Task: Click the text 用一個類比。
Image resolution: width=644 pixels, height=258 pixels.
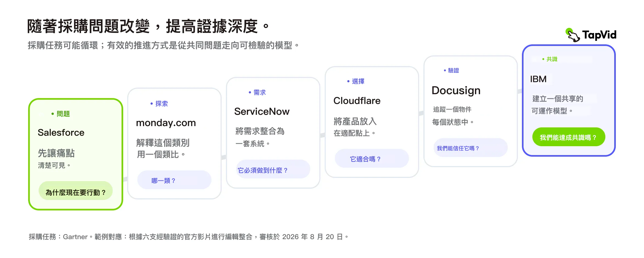Action: click(161, 155)
